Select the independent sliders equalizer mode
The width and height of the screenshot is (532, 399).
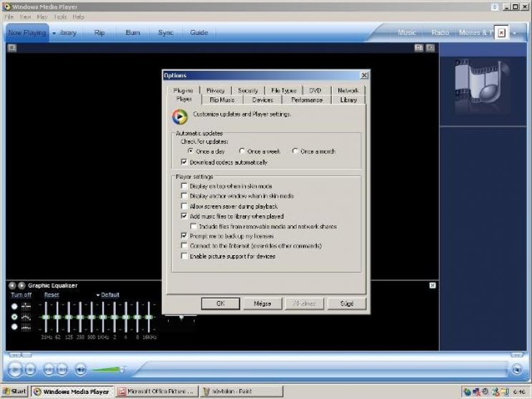tap(14, 306)
